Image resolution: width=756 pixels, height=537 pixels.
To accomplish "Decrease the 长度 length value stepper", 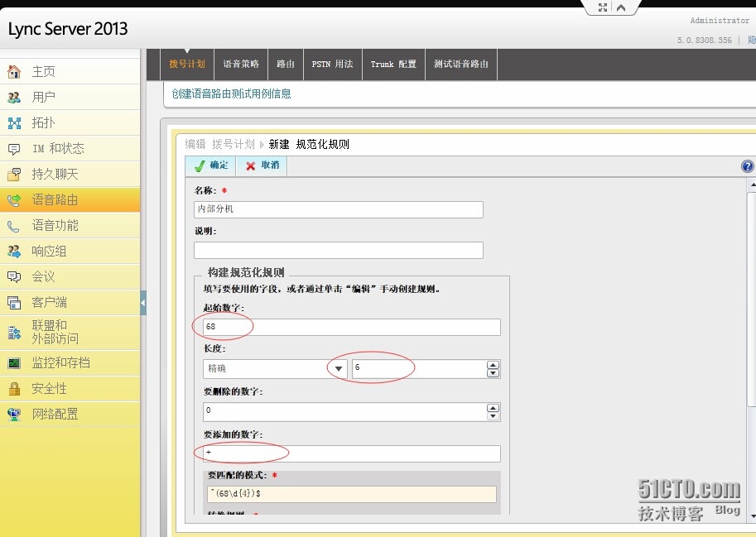I will (493, 373).
